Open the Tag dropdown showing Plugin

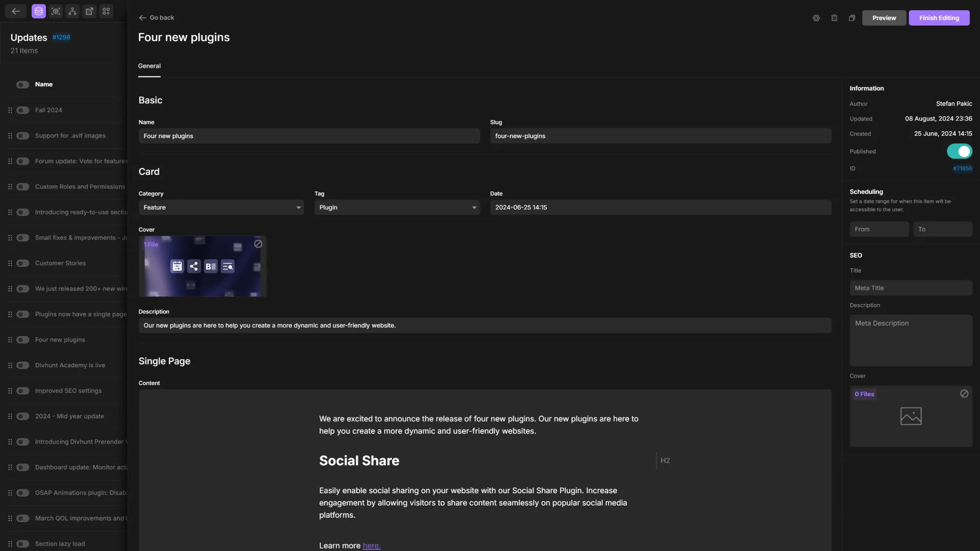pos(397,208)
